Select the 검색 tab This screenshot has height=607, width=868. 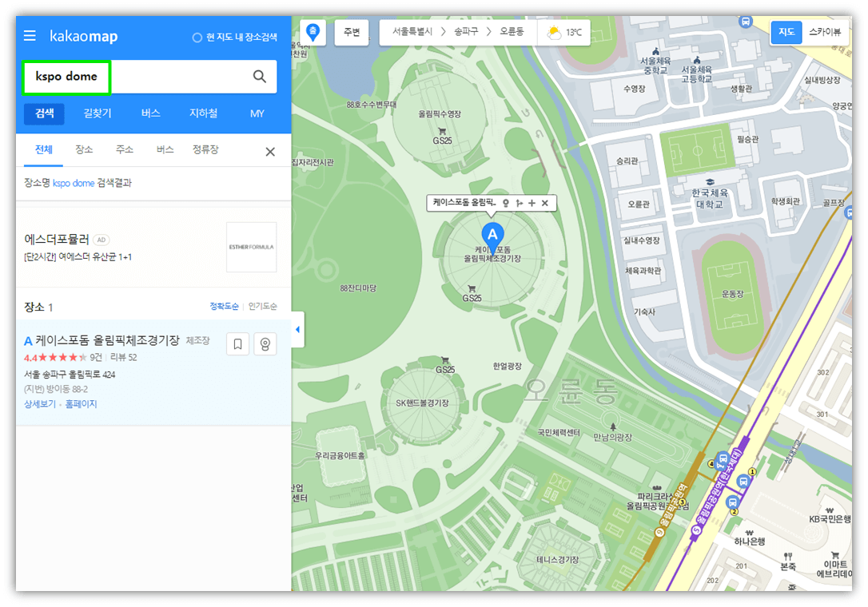point(44,113)
